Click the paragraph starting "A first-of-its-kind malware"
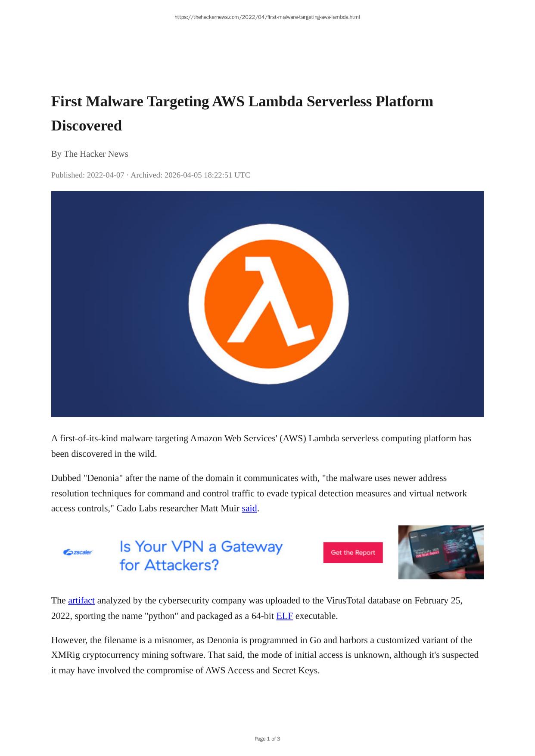 point(261,446)
